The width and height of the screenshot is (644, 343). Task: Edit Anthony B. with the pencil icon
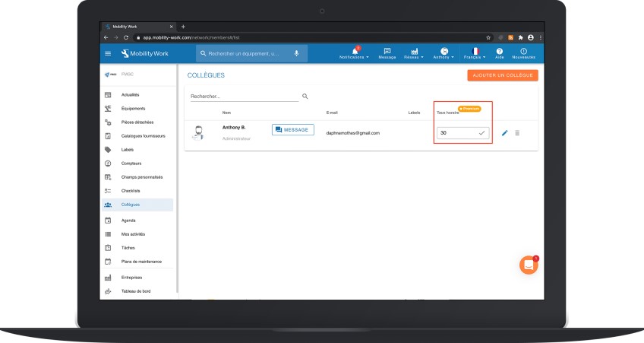coord(505,133)
